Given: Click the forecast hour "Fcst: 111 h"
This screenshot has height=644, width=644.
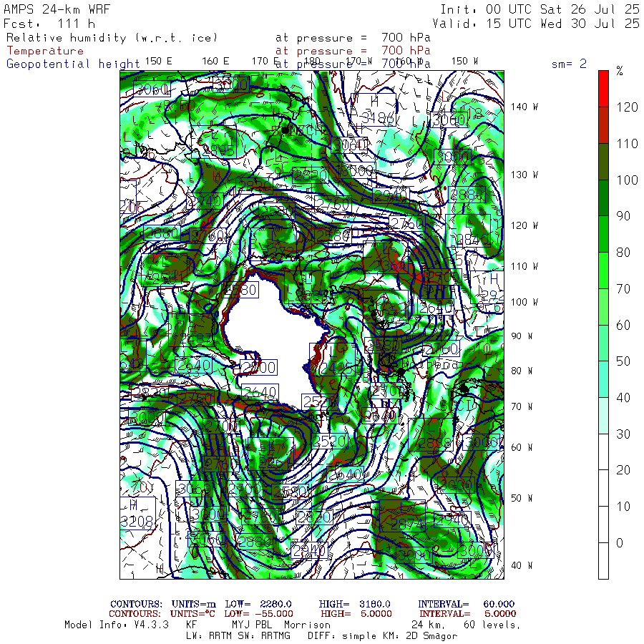Looking at the screenshot, I should 49,24.
